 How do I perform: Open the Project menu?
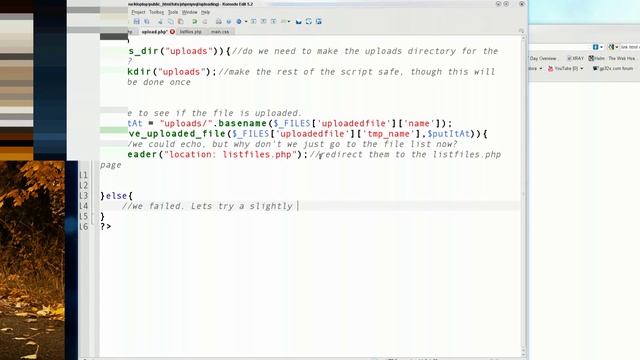coord(138,12)
